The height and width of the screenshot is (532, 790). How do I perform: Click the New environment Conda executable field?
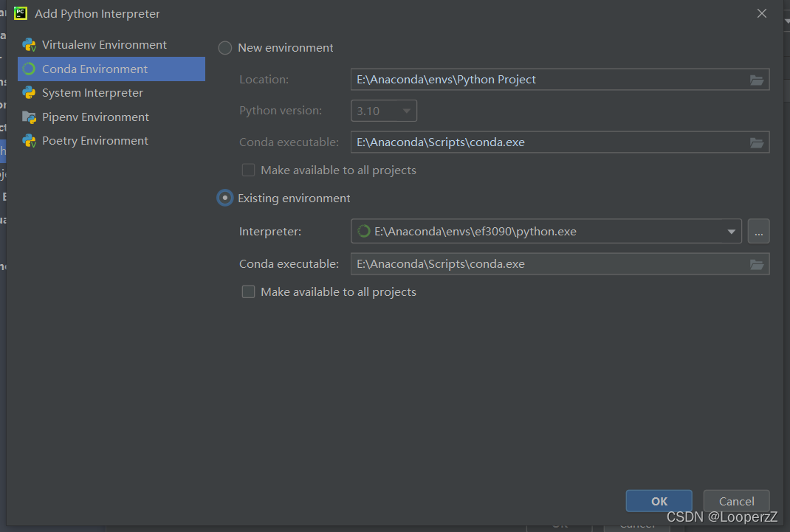coord(560,142)
